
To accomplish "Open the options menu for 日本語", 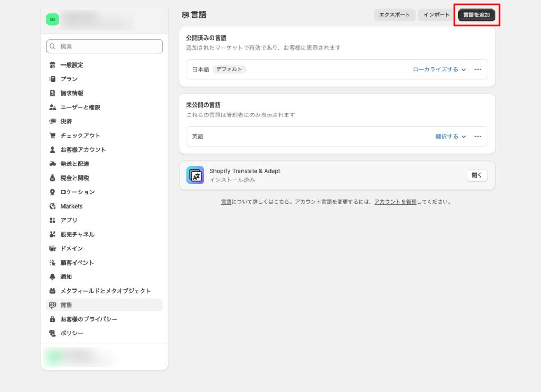I will [478, 69].
